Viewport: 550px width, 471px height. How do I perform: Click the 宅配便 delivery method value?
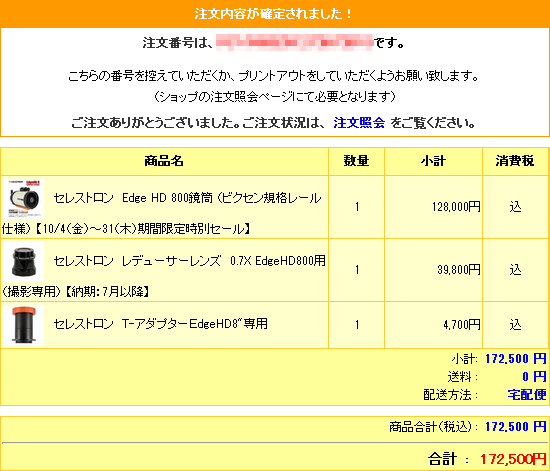tap(527, 395)
